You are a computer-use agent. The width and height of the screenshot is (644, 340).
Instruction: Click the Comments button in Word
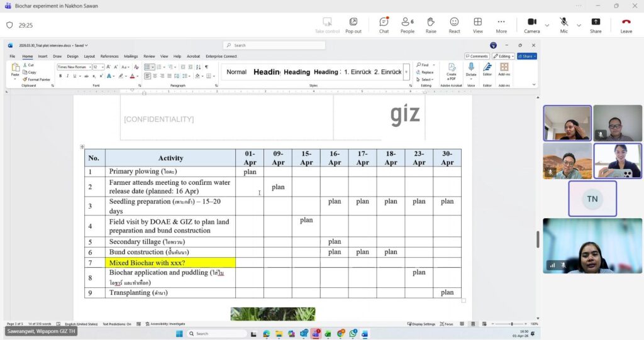[x=477, y=56]
